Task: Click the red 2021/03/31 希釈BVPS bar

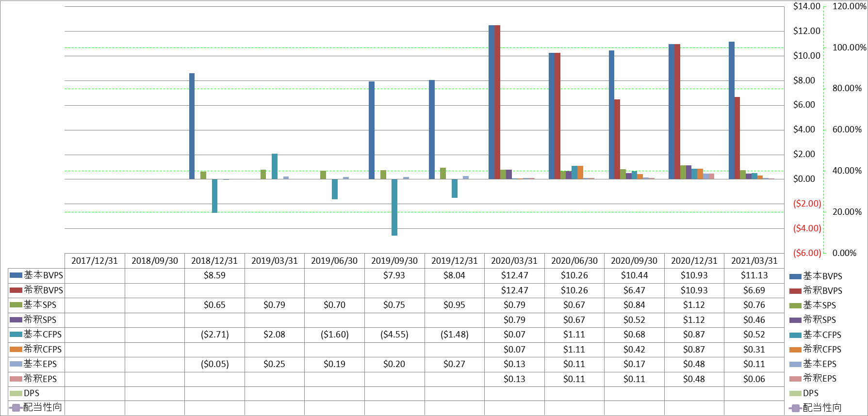Action: pyautogui.click(x=737, y=138)
